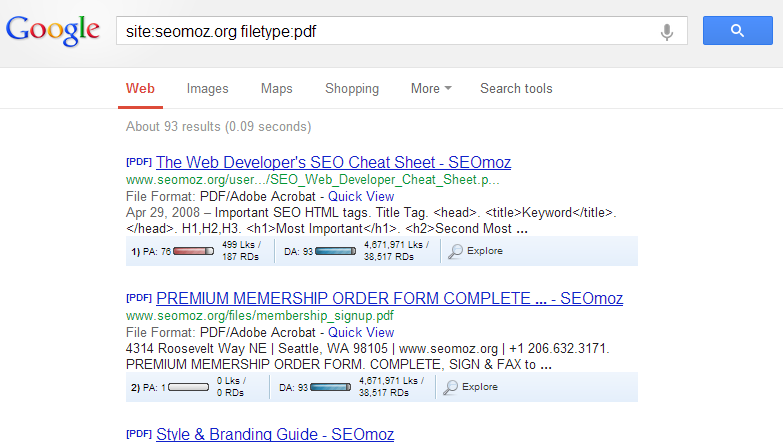Click the red PA bar of result 1
The image size is (783, 442).
coord(193,251)
